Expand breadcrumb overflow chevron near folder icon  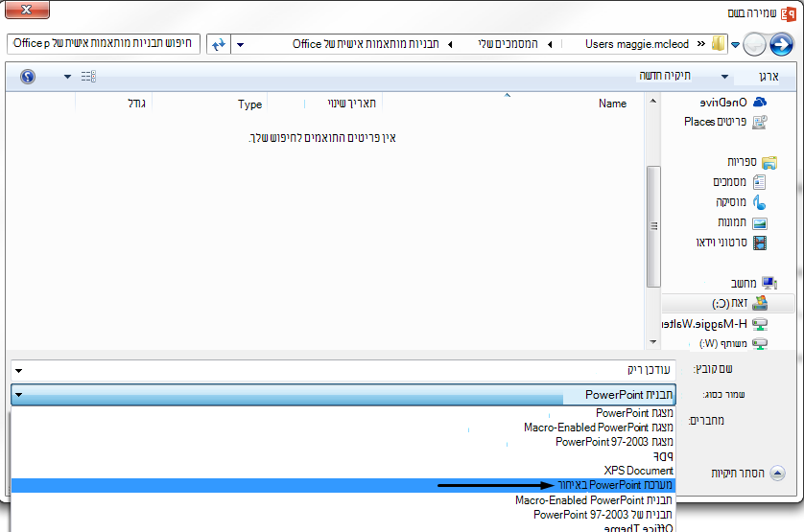[x=701, y=44]
